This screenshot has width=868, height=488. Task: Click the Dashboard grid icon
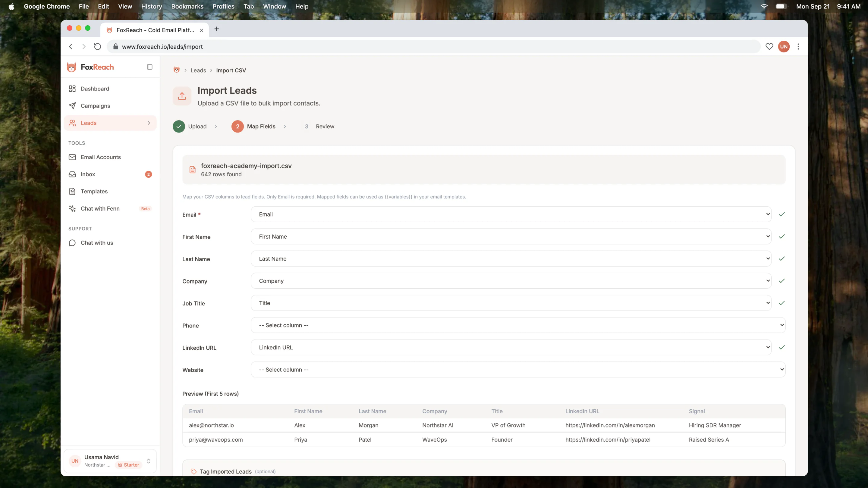pyautogui.click(x=72, y=89)
